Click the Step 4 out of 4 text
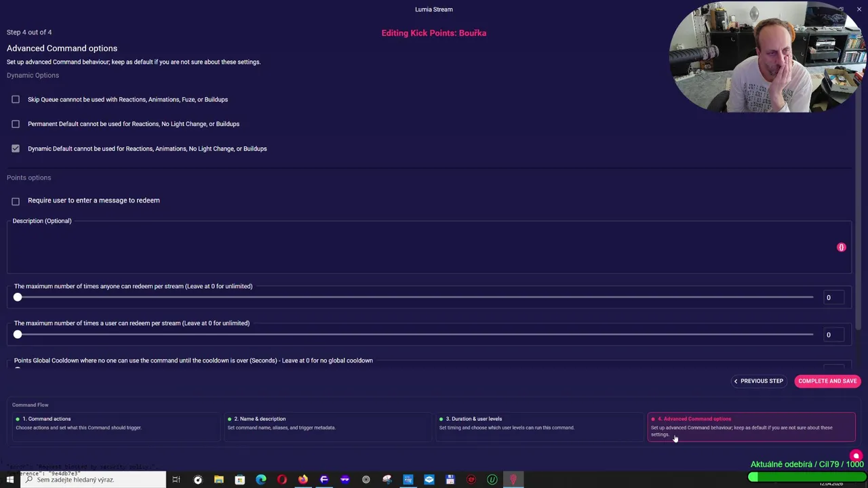 (x=29, y=32)
